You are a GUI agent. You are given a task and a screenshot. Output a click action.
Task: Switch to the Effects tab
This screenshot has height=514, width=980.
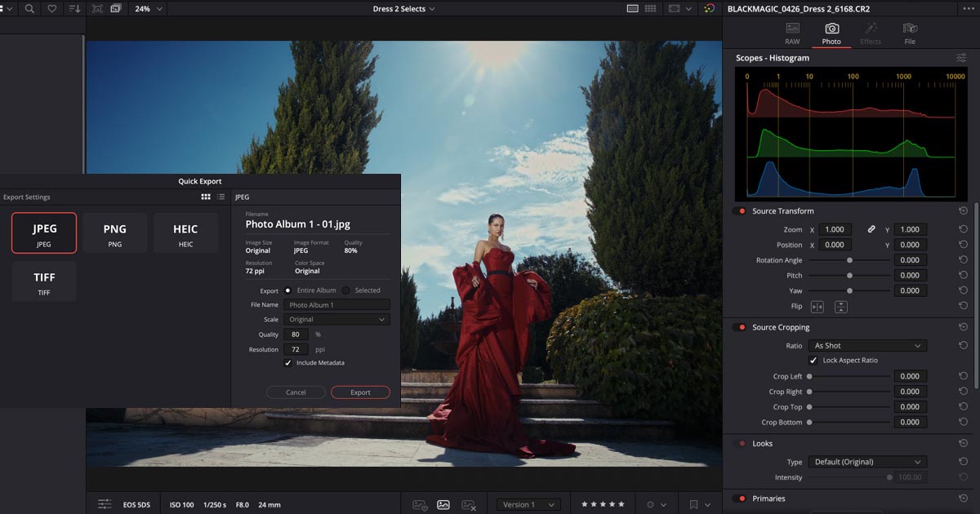coord(871,33)
